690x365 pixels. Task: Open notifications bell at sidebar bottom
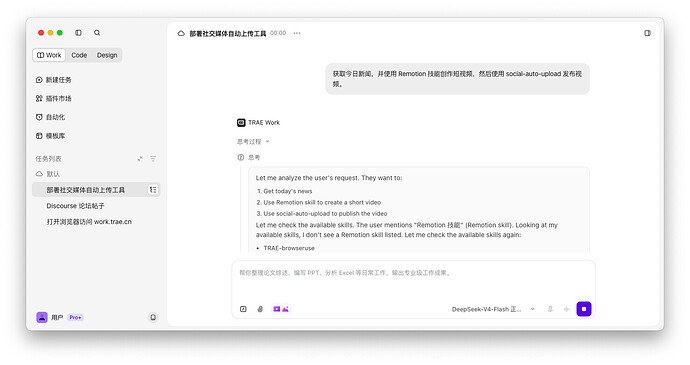coord(153,317)
